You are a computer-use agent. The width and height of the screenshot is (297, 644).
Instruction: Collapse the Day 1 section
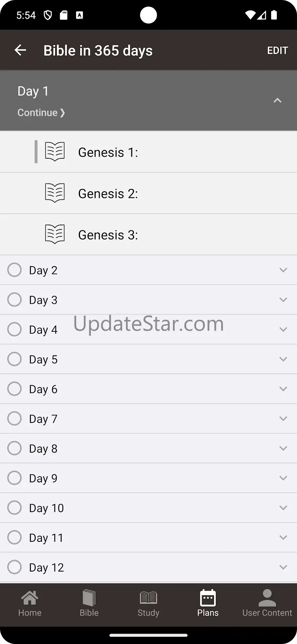[278, 101]
